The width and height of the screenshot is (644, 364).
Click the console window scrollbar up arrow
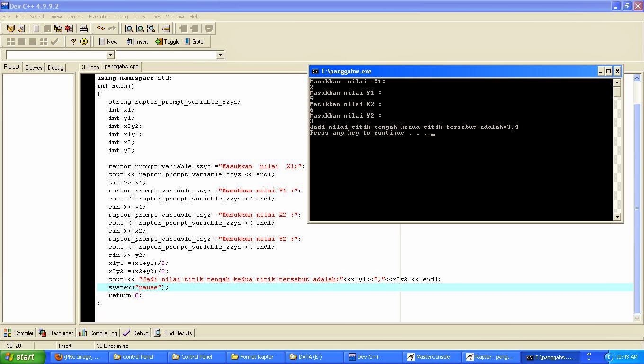[x=617, y=82]
